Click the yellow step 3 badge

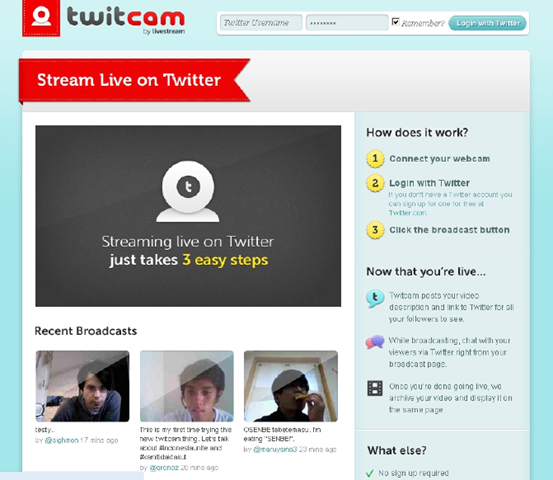375,230
